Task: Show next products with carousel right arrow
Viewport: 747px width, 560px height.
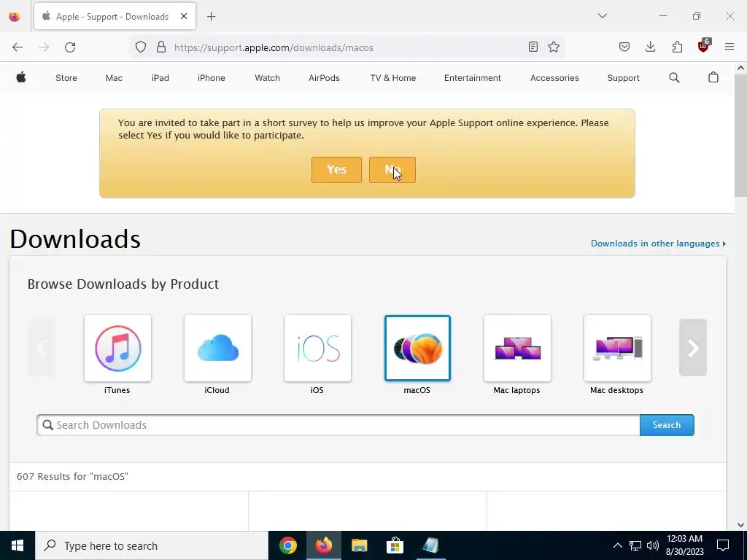Action: click(x=693, y=348)
